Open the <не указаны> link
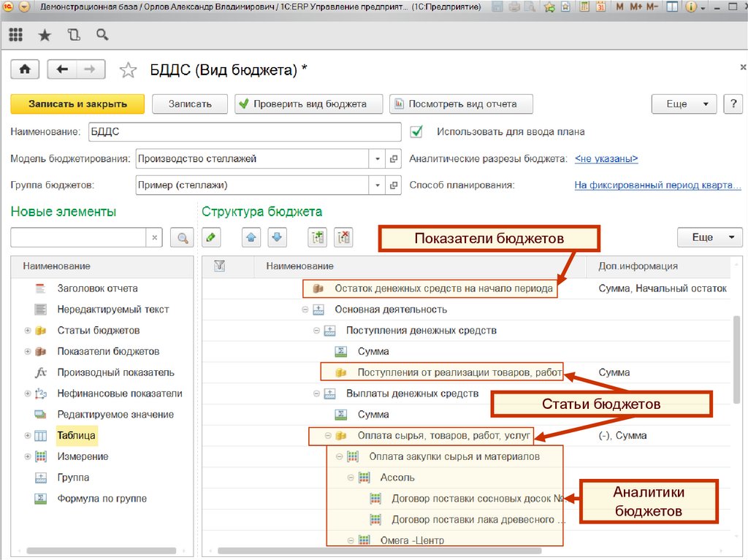 tap(606, 159)
